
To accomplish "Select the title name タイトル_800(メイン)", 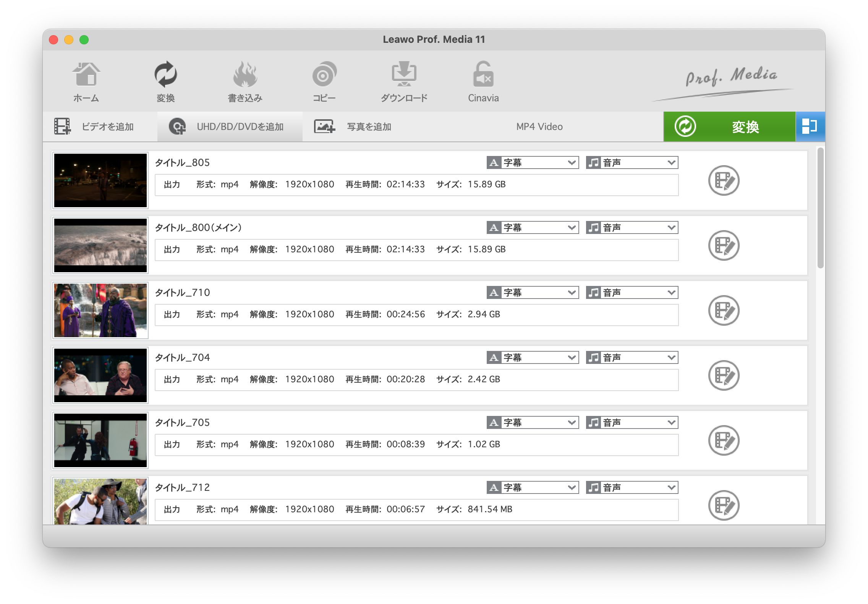I will (198, 227).
